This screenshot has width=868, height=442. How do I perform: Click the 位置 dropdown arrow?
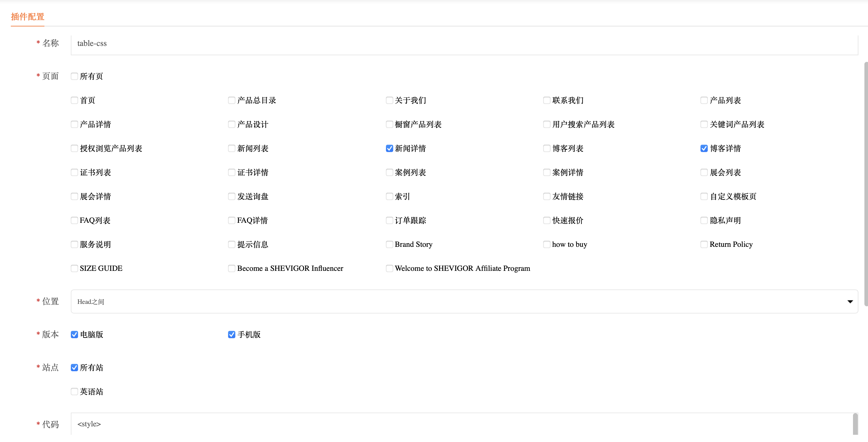(x=850, y=302)
